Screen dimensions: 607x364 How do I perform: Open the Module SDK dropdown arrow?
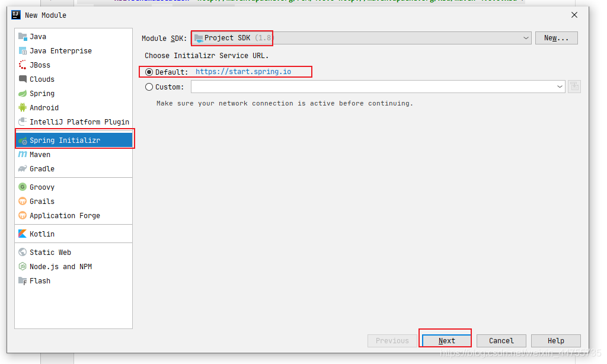point(526,38)
